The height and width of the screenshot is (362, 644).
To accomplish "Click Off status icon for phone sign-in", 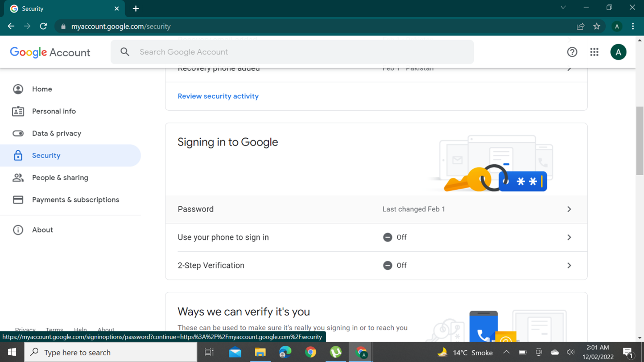I will tap(387, 237).
